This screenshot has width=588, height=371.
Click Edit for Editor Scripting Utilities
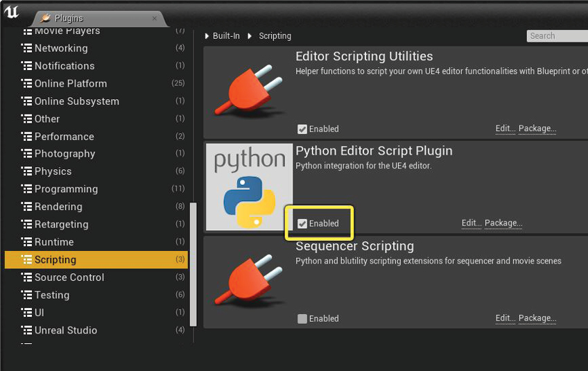coord(505,129)
